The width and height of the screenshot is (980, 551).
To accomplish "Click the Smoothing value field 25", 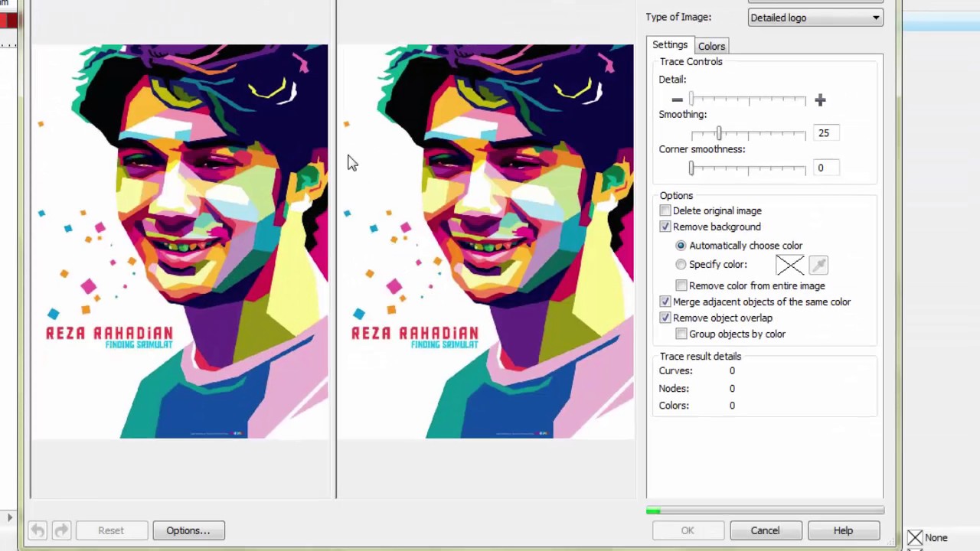I will point(825,133).
